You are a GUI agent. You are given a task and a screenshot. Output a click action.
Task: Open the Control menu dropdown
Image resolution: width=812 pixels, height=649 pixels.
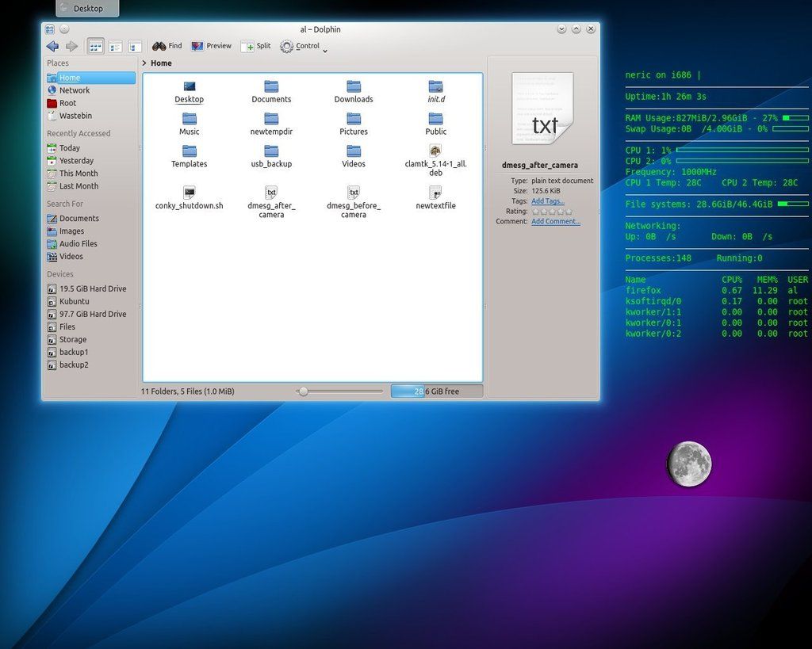tap(304, 47)
